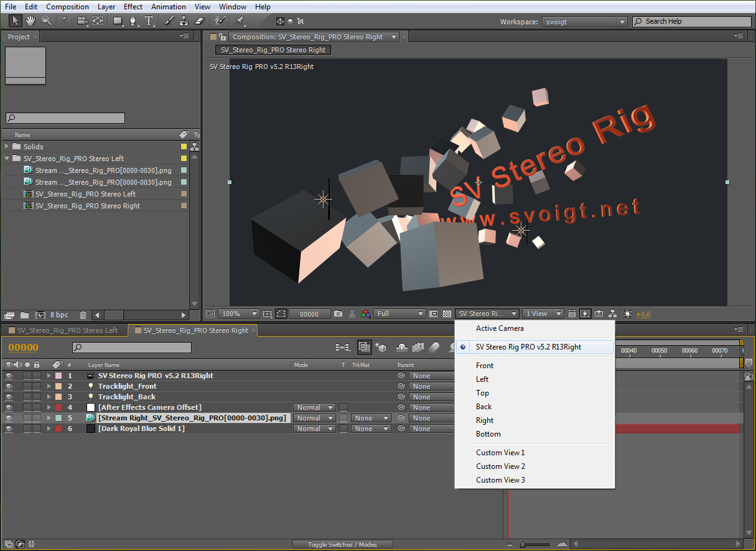Open TrkMat dropdown for layer 5
This screenshot has height=551, width=756.
click(371, 418)
